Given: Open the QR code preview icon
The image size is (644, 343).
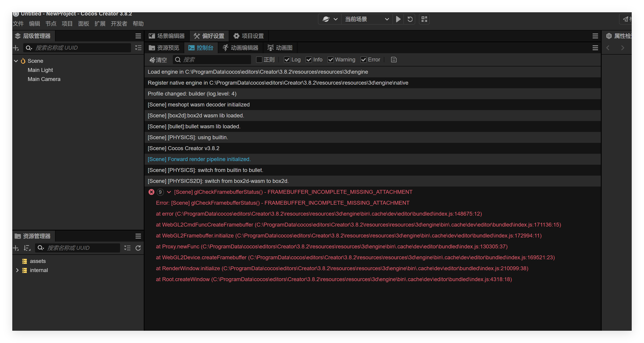Looking at the screenshot, I should pyautogui.click(x=424, y=19).
